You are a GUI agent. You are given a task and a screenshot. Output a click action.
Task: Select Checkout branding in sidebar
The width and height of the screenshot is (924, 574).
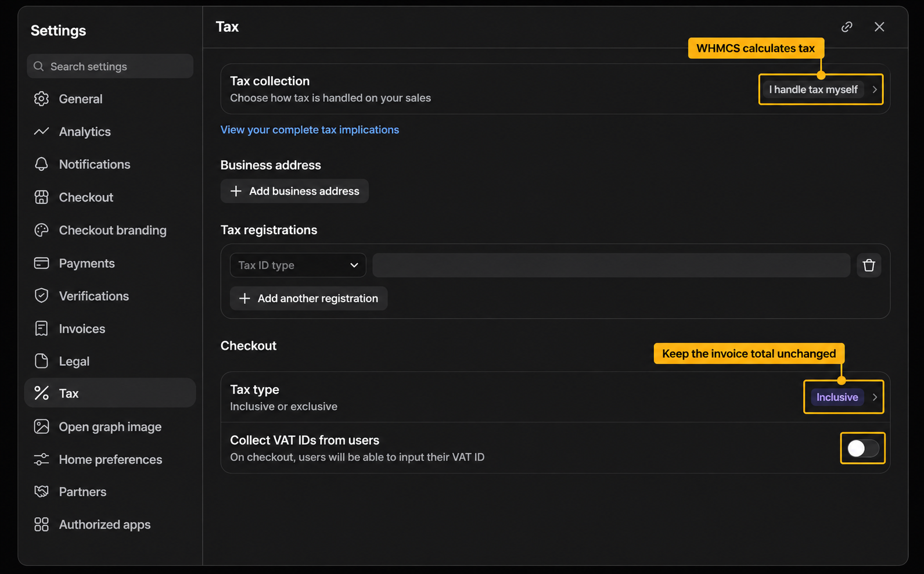[110, 230]
